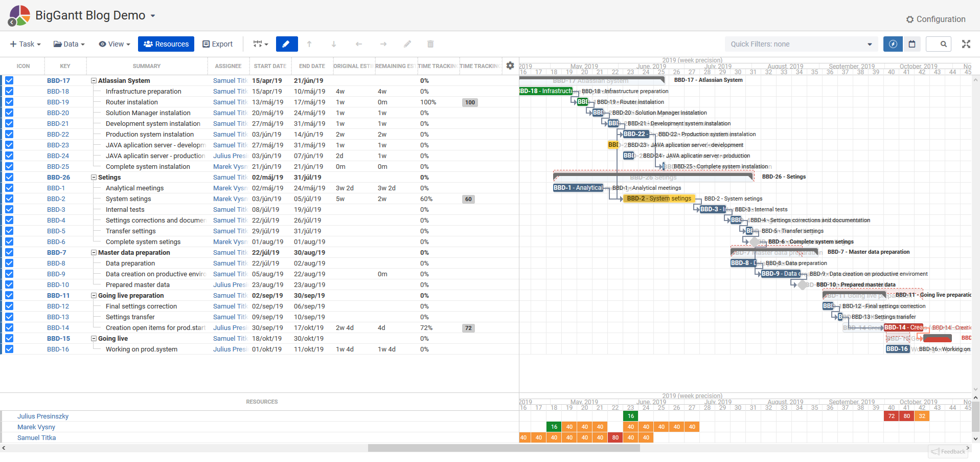Image resolution: width=980 pixels, height=462 pixels.
Task: Click the Resources button
Action: pos(166,44)
